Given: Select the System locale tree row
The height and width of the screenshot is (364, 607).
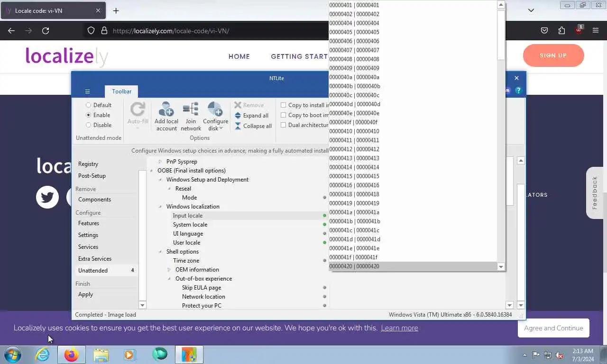Looking at the screenshot, I should tap(190, 225).
